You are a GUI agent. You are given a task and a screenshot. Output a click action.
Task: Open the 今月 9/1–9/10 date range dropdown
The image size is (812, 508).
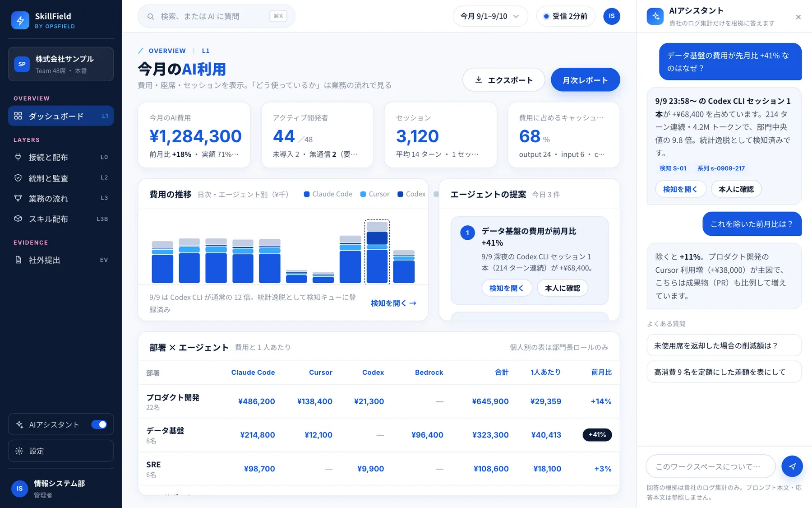(x=490, y=16)
